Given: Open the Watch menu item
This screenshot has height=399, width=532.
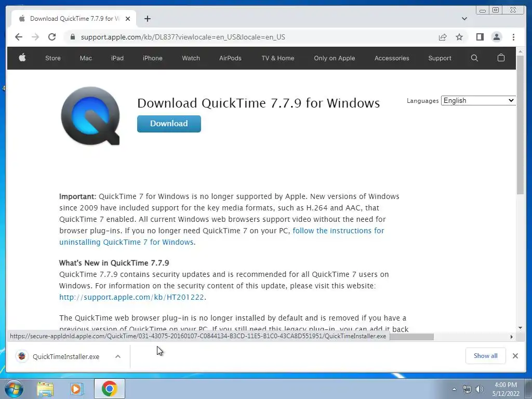Looking at the screenshot, I should [191, 58].
